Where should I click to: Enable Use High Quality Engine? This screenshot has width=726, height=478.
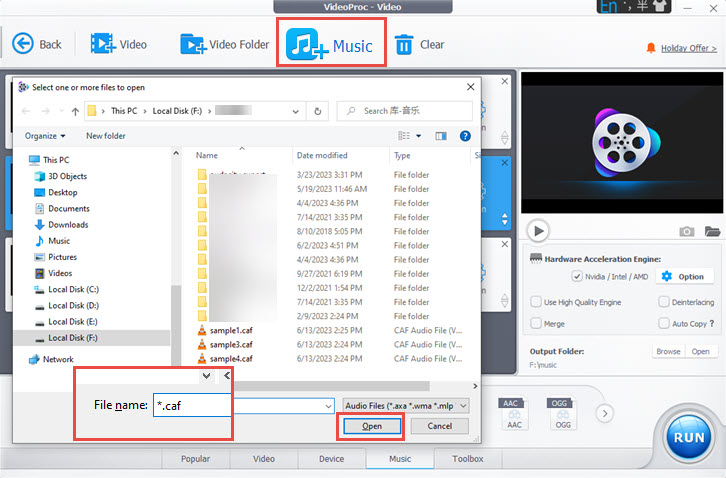[536, 302]
